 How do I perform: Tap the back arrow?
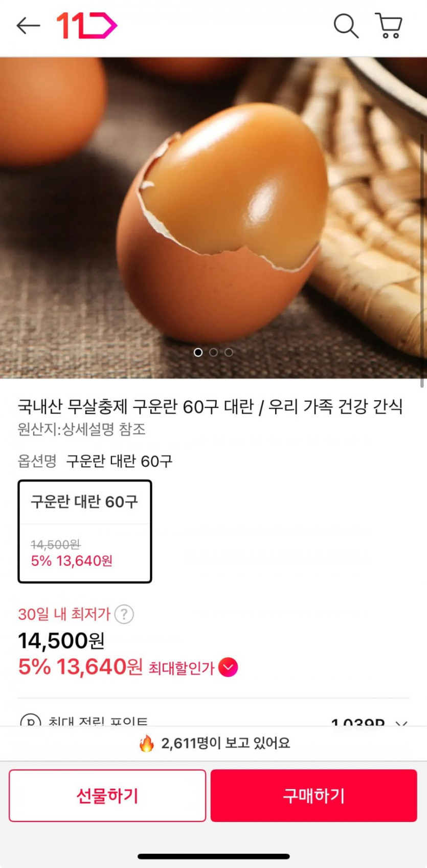pos(28,26)
